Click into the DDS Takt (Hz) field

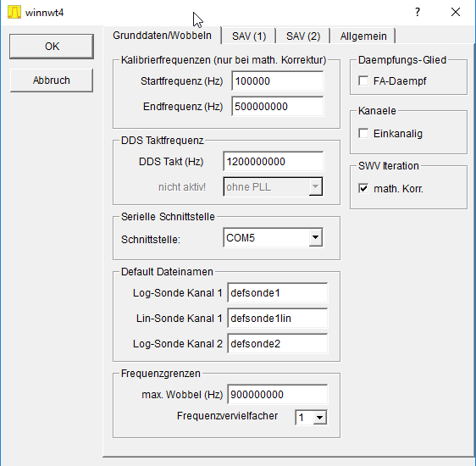coord(274,162)
